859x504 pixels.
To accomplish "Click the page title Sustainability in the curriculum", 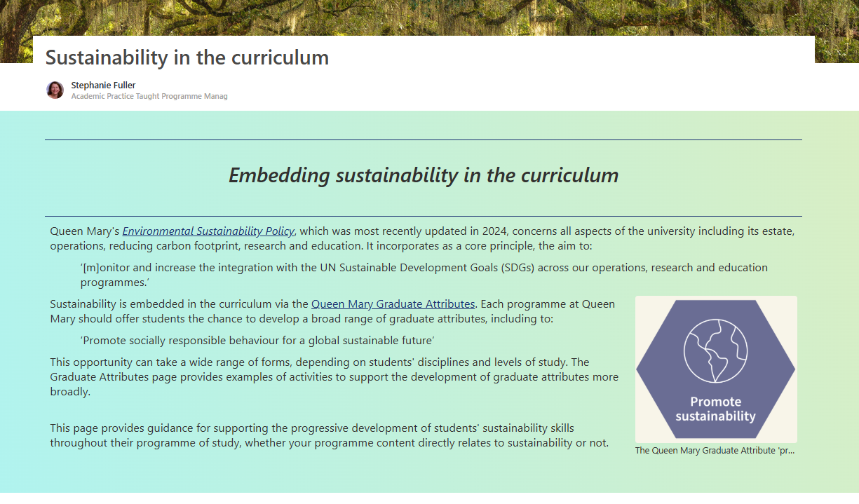I will click(187, 57).
